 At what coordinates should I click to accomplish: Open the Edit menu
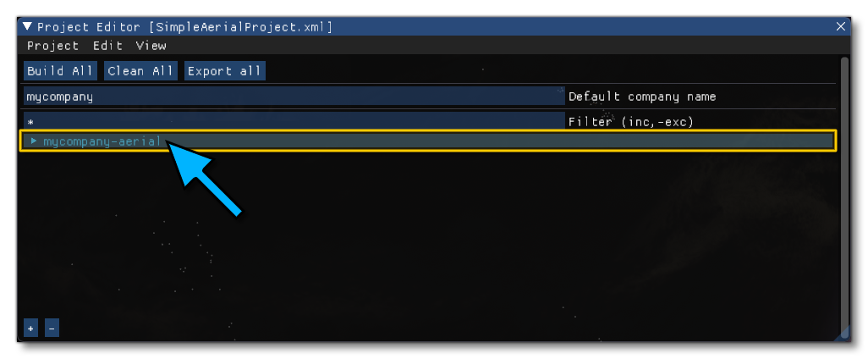[x=107, y=46]
